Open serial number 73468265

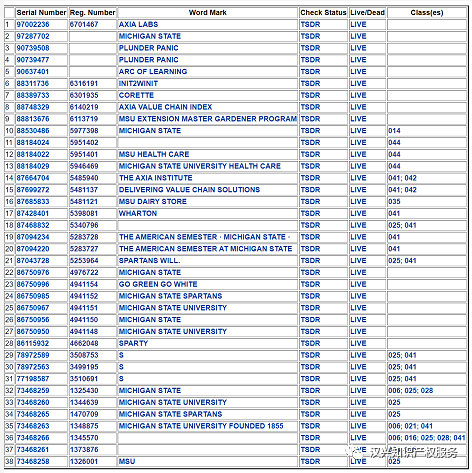(33, 414)
